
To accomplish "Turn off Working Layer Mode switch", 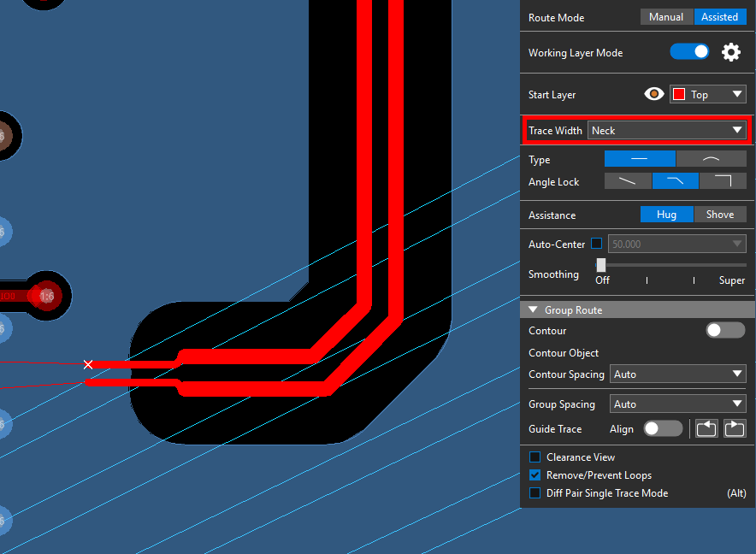I will pyautogui.click(x=689, y=52).
